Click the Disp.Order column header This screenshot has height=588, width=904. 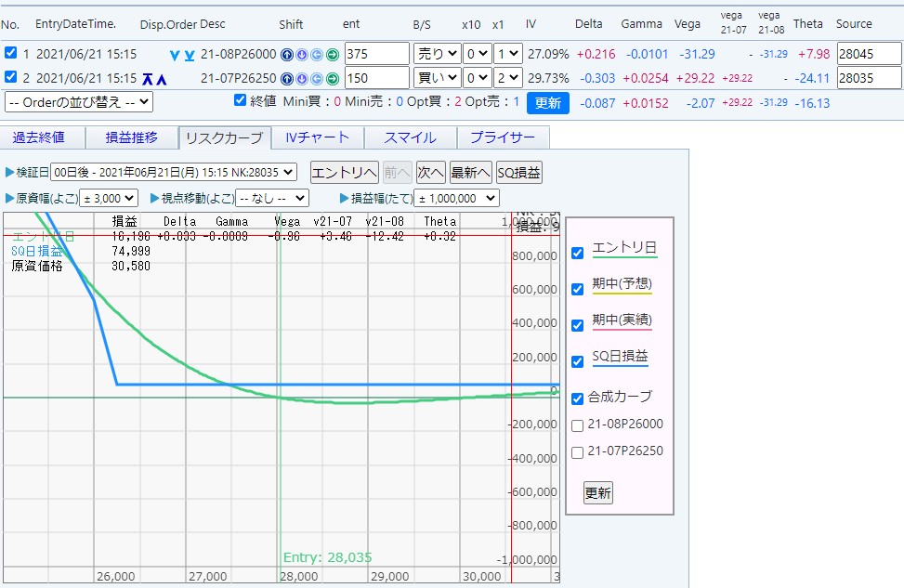(168, 24)
